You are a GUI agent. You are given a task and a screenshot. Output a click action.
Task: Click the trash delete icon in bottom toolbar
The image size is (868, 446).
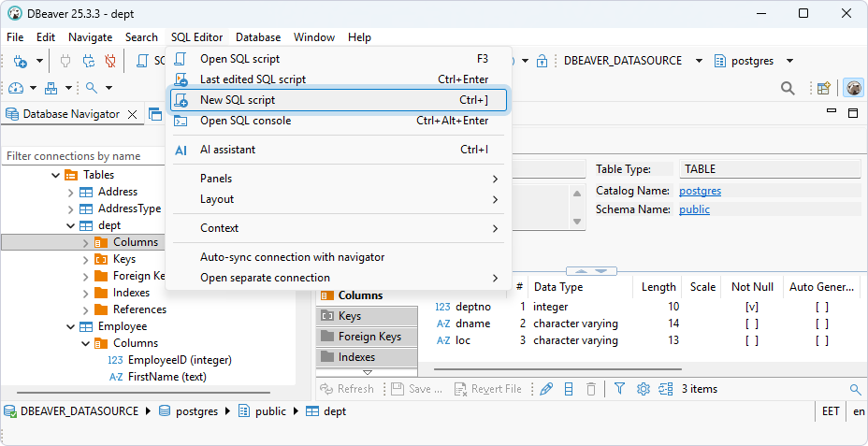(x=590, y=389)
